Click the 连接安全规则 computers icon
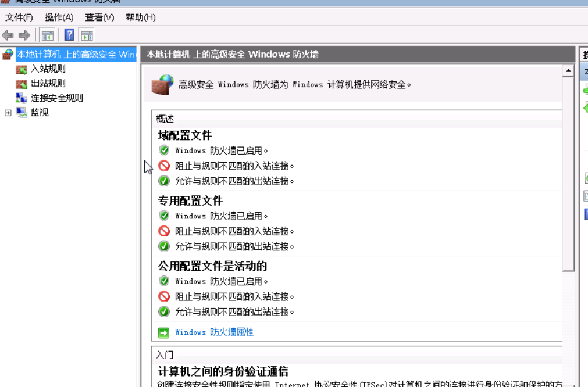Viewport: 588px width, 387px height. point(22,98)
